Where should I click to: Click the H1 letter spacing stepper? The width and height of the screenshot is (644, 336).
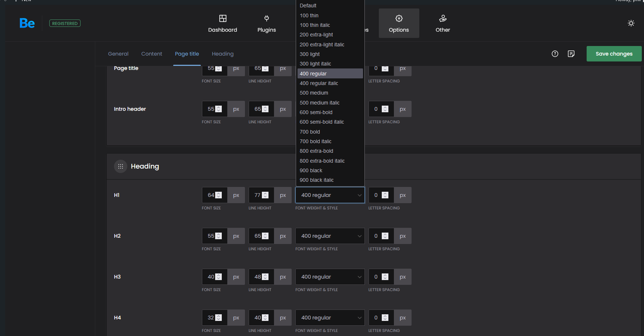click(x=385, y=195)
